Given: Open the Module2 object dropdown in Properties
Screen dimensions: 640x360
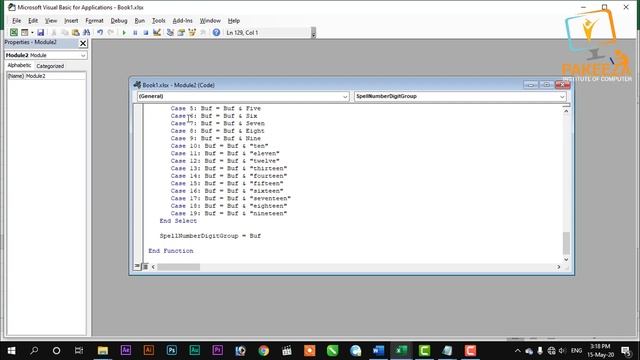Looking at the screenshot, I should coord(83,55).
